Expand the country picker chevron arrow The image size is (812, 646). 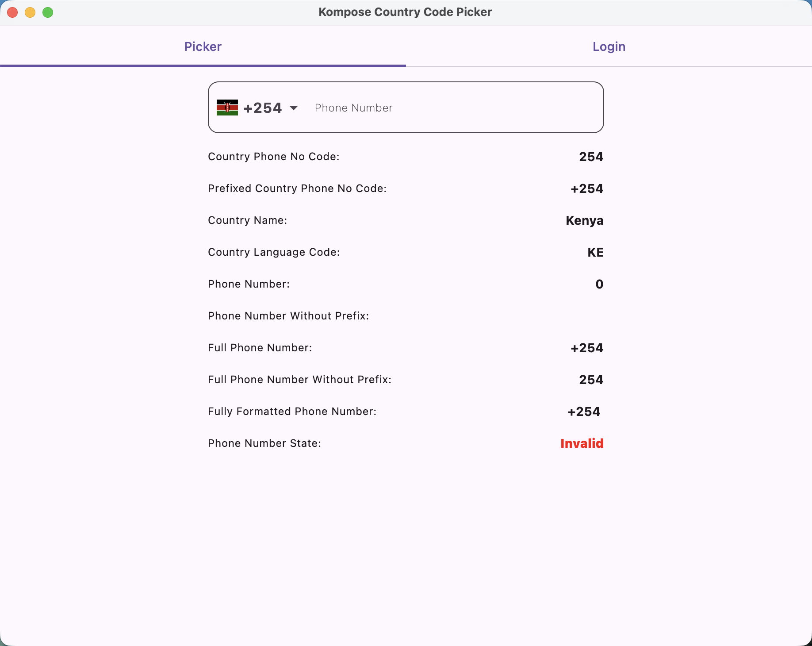293,108
